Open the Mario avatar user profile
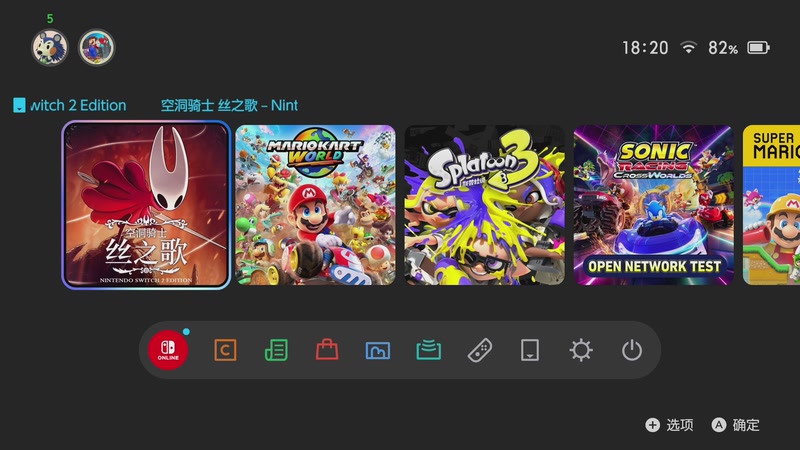 [x=96, y=47]
